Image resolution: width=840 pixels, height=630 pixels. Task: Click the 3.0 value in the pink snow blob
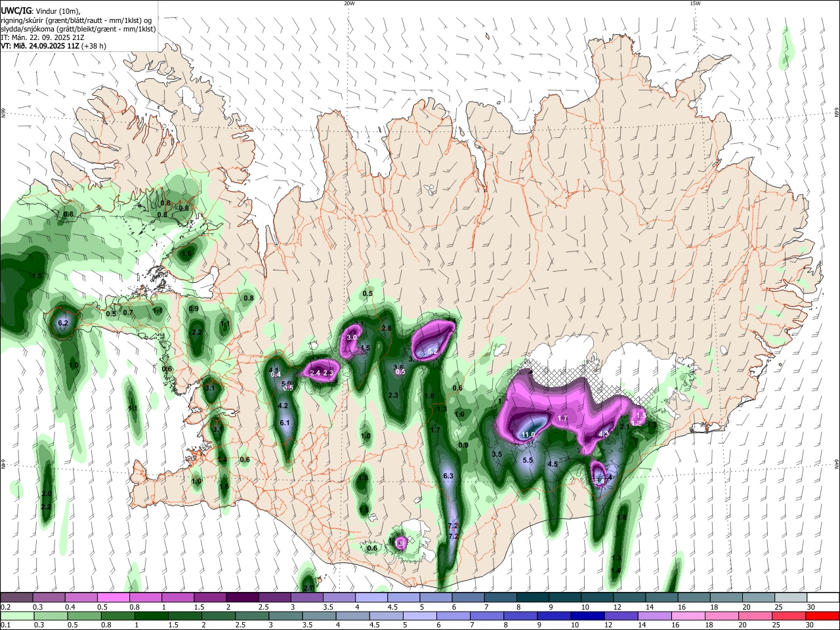[x=351, y=337]
